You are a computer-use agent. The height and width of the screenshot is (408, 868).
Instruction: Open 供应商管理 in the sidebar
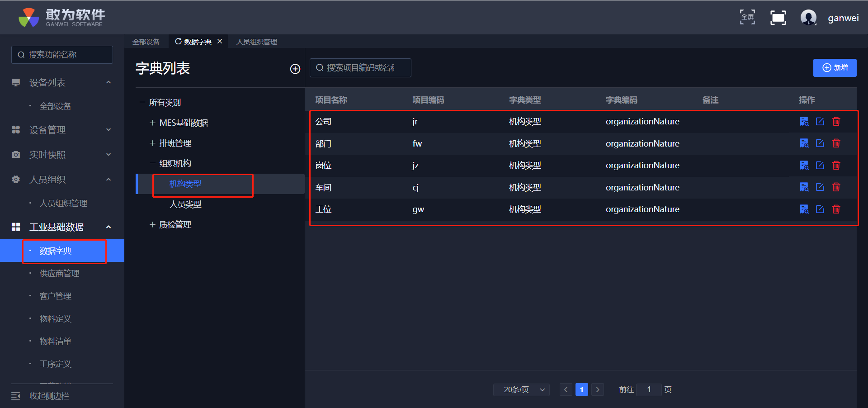point(59,274)
